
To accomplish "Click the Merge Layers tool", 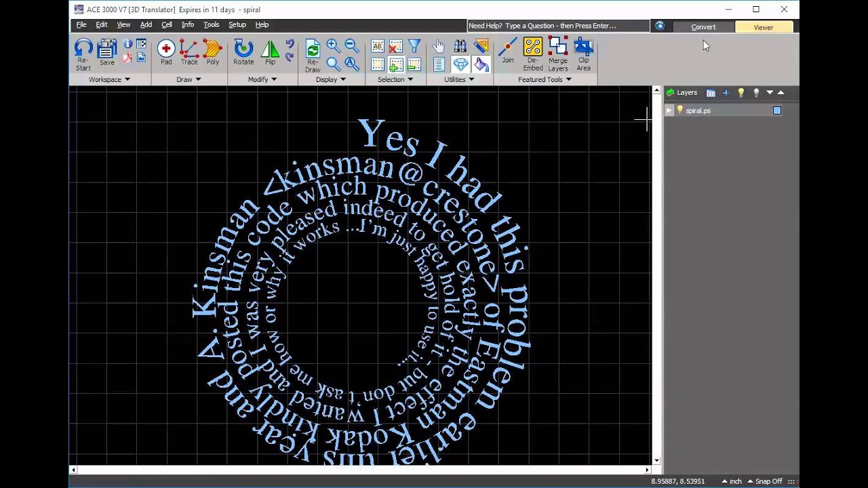I will pyautogui.click(x=558, y=54).
